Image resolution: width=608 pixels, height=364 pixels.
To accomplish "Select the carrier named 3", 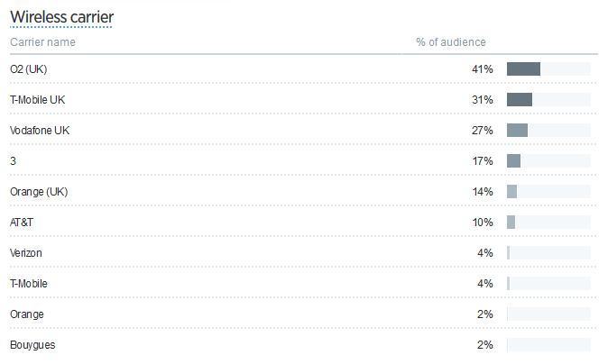I will pyautogui.click(x=14, y=161).
